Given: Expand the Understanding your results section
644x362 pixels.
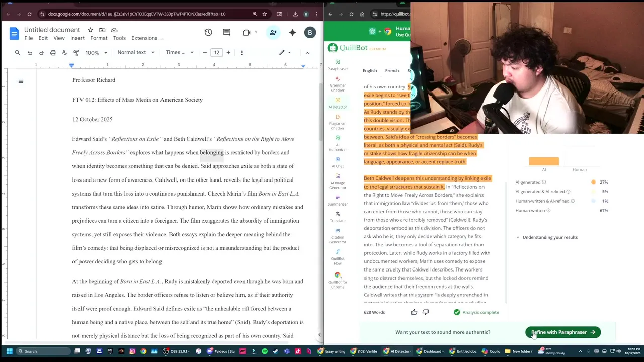Looking at the screenshot, I should point(546,237).
